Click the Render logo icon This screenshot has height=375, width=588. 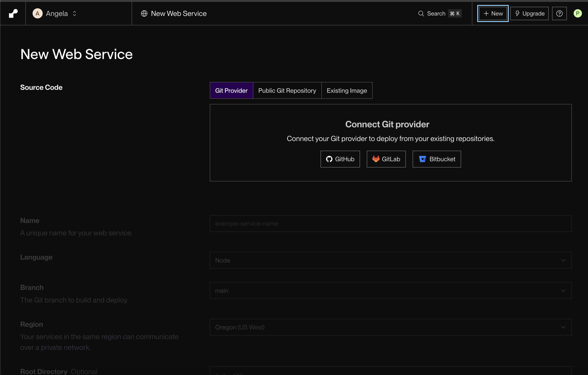[x=13, y=13]
